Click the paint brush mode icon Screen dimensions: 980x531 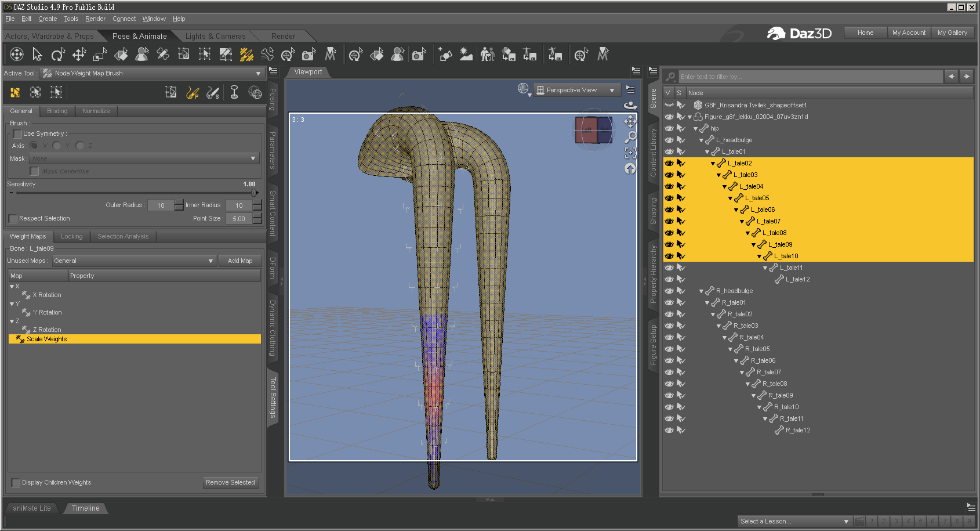[x=192, y=92]
